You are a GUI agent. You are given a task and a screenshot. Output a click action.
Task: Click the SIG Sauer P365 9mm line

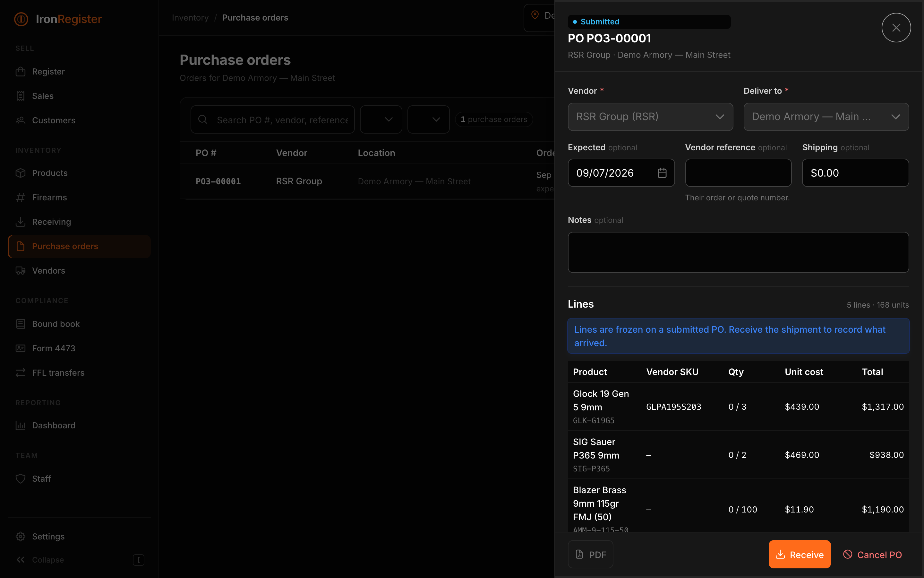point(738,455)
